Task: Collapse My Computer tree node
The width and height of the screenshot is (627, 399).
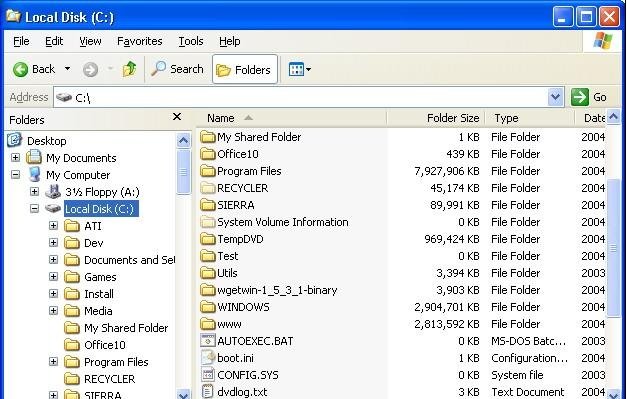Action: (x=15, y=174)
